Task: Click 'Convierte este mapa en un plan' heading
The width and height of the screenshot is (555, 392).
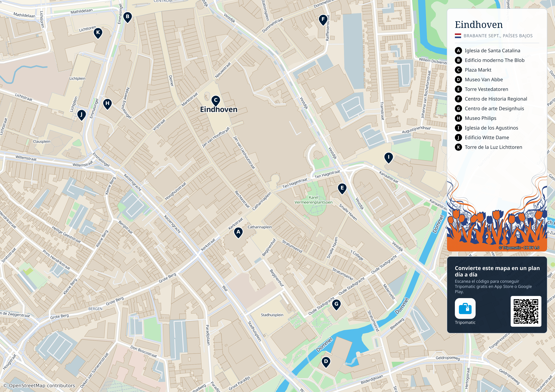Action: 497,268
